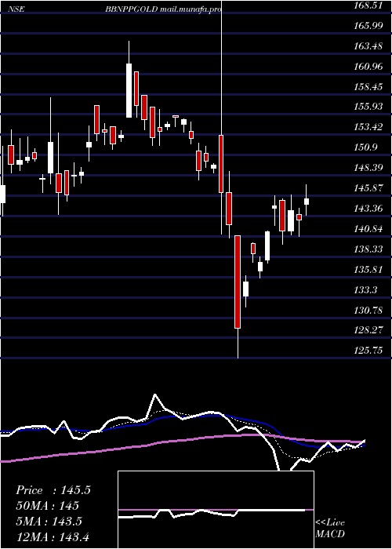
Task: Click the Price : 145.5 readout
Action: click(x=53, y=490)
